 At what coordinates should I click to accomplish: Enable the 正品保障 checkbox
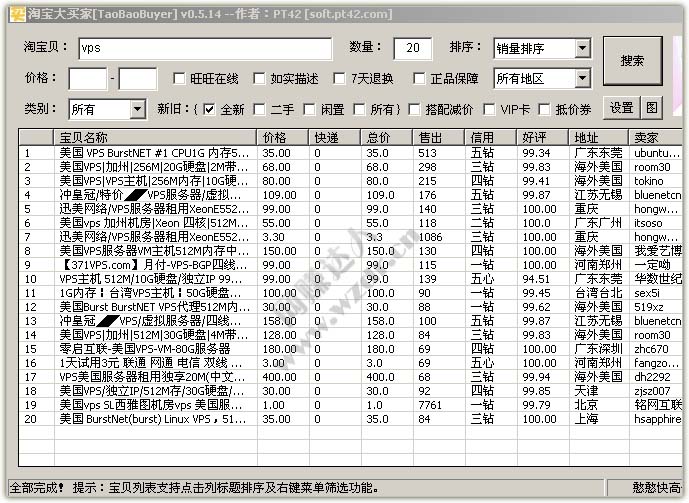(x=419, y=79)
